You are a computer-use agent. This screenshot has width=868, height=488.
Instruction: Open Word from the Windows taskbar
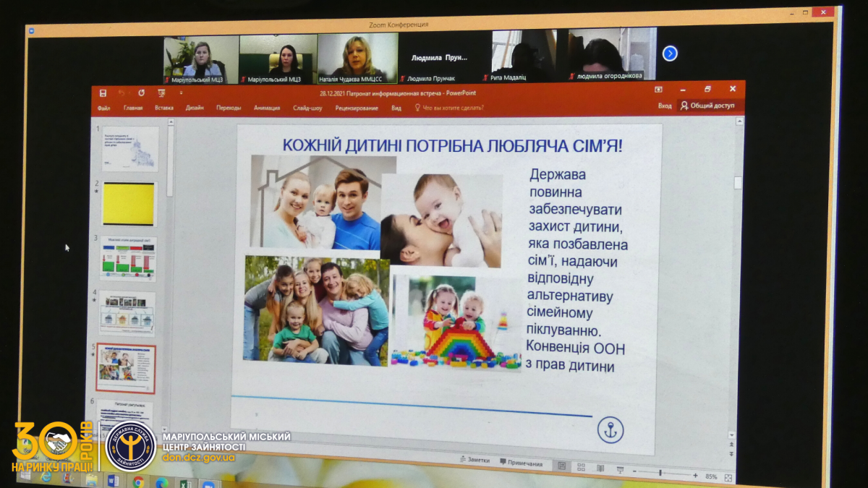click(113, 480)
